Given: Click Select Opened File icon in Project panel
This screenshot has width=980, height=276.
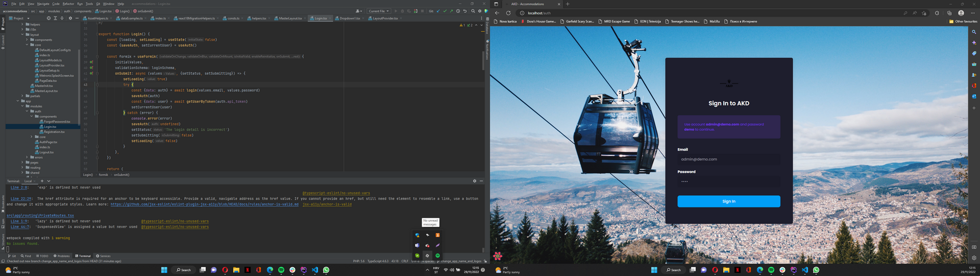Looking at the screenshot, I should (x=48, y=18).
